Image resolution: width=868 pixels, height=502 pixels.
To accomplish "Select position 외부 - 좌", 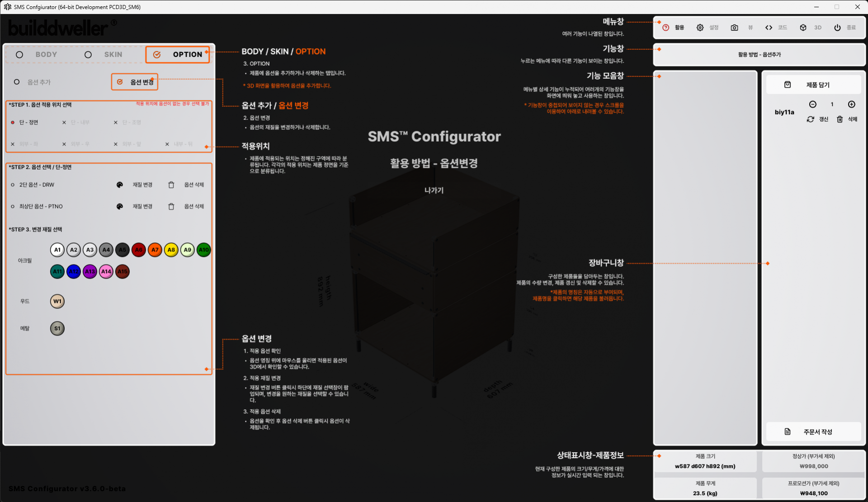I will [24, 144].
